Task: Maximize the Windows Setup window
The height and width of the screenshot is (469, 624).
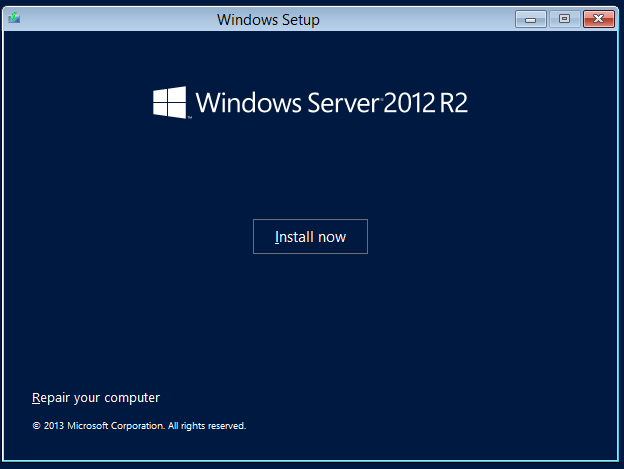Action: [564, 18]
